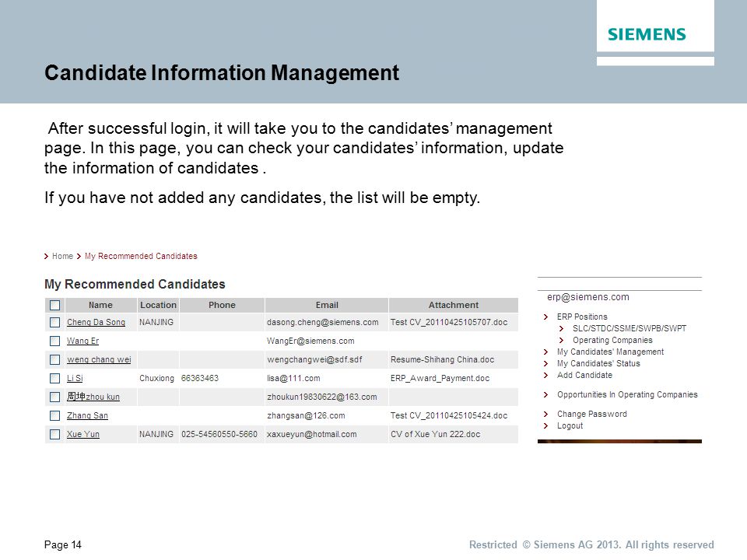Click the arrow beside My Candidates' Status
The width and height of the screenshot is (747, 560).
(546, 364)
